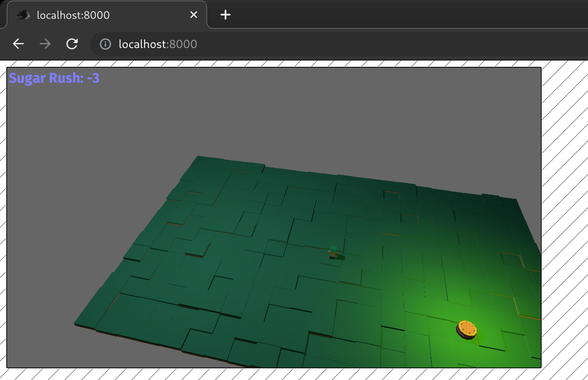The width and height of the screenshot is (588, 380).
Task: Focus the address bar showing localhost:8000
Action: (338, 44)
